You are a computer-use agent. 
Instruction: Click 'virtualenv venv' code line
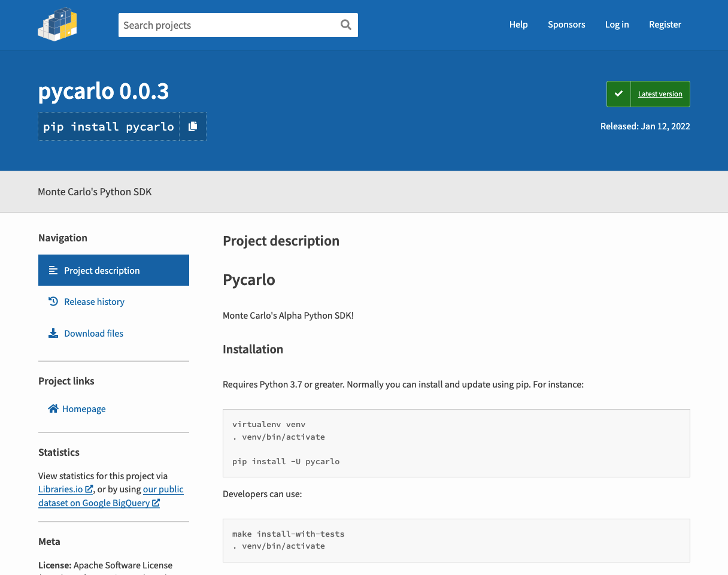tap(269, 424)
